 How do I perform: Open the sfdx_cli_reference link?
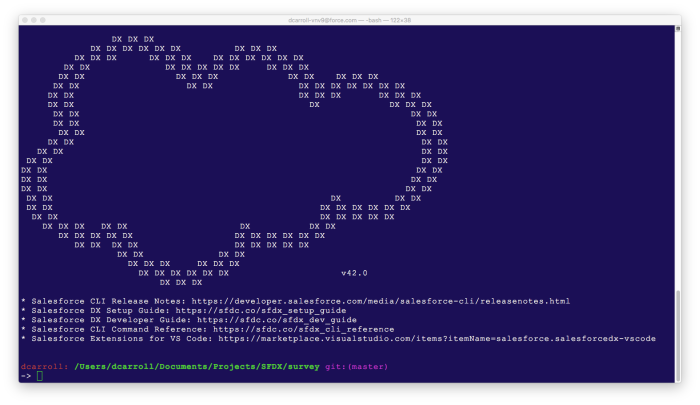304,330
